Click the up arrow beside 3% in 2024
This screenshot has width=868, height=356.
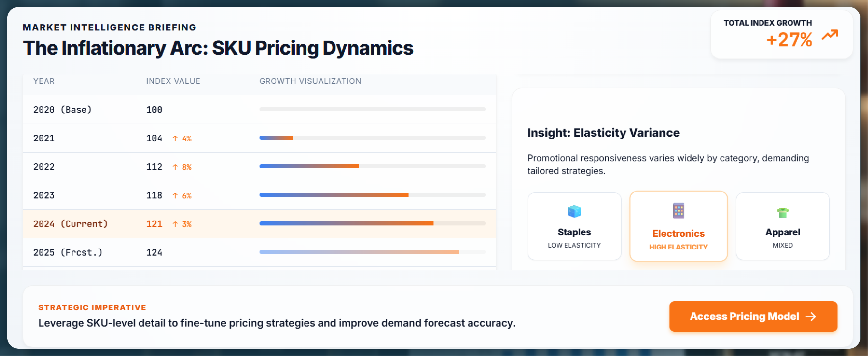(x=175, y=224)
